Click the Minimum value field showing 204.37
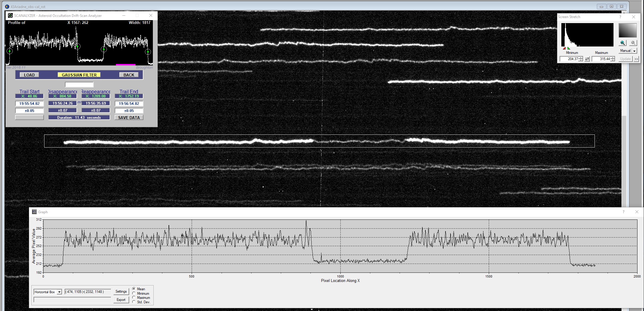Screen dimensions: 644x311 coord(569,59)
